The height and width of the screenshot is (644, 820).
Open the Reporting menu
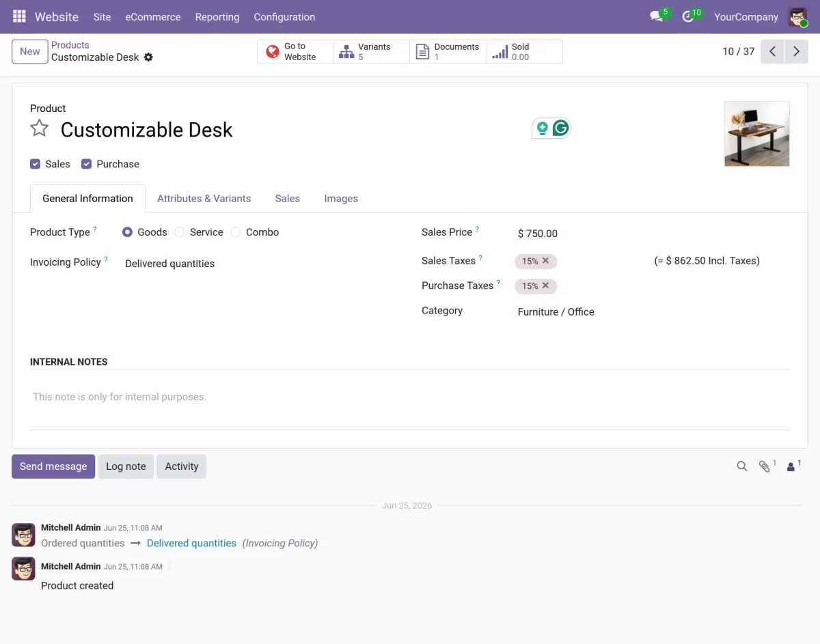(217, 17)
